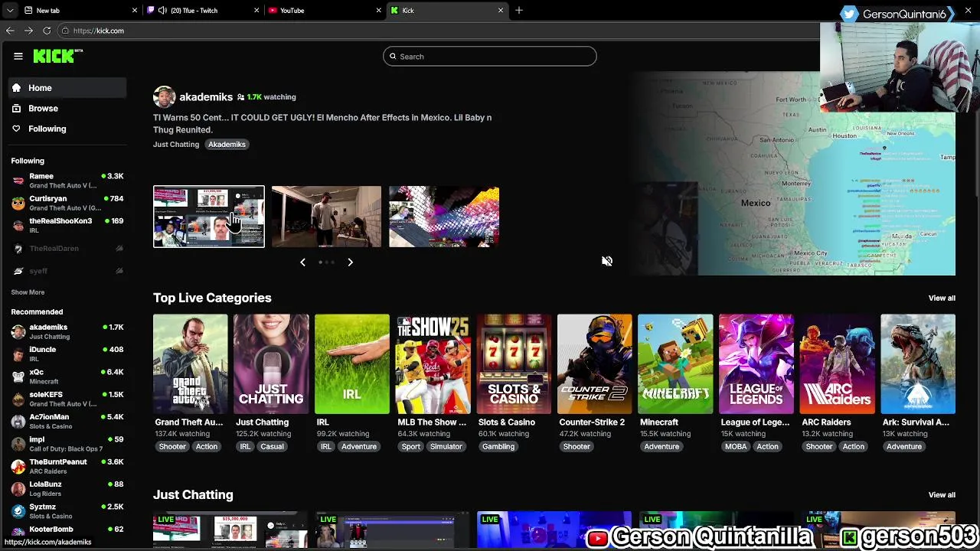Select second featured stream thumbnail

[326, 217]
